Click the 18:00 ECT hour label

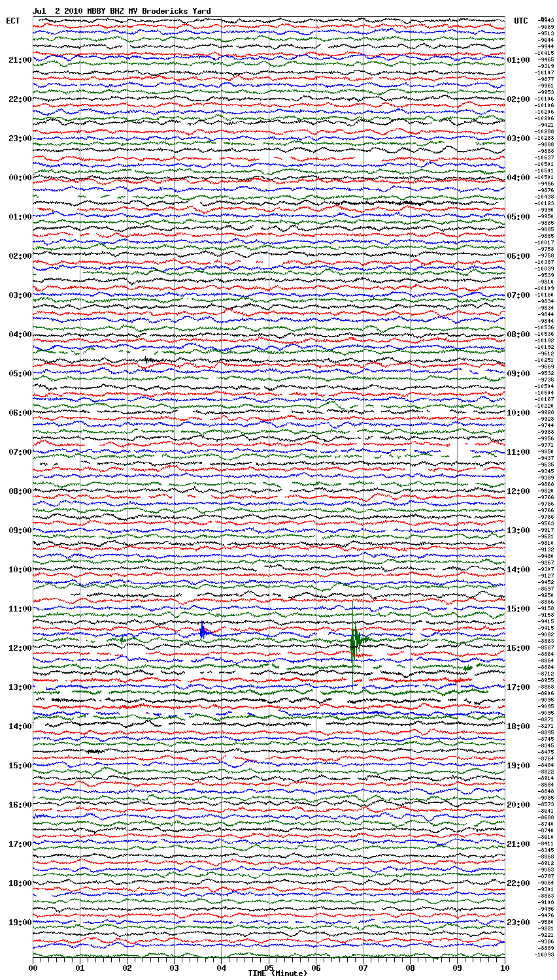click(x=20, y=883)
